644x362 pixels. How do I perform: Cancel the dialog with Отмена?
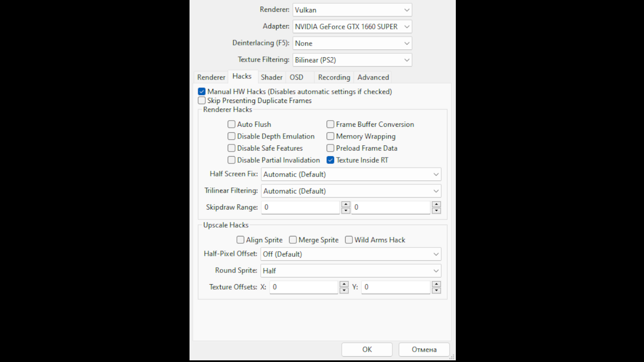pos(424,349)
